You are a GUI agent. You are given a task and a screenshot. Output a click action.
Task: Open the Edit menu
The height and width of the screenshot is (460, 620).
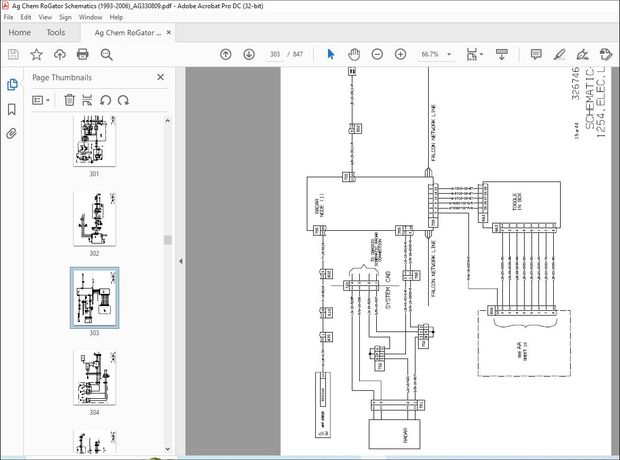(x=26, y=17)
